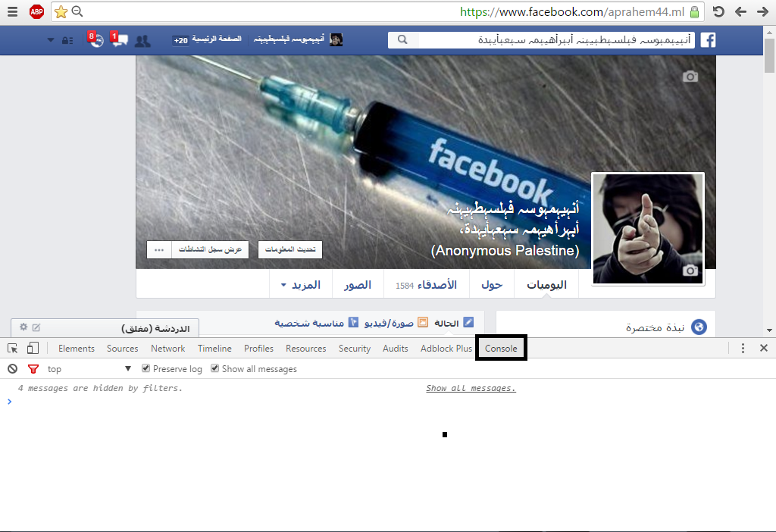Click the نبذة مختصرة globe icon
The image size is (776, 532).
click(x=699, y=327)
